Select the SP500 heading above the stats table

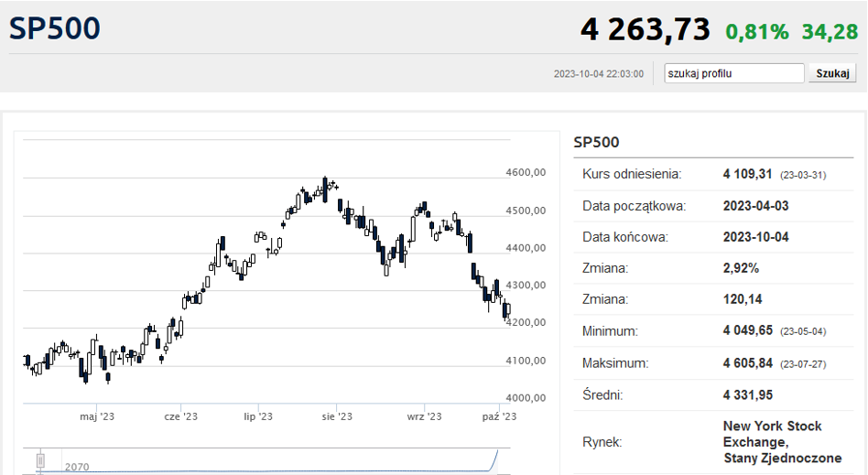pos(596,142)
